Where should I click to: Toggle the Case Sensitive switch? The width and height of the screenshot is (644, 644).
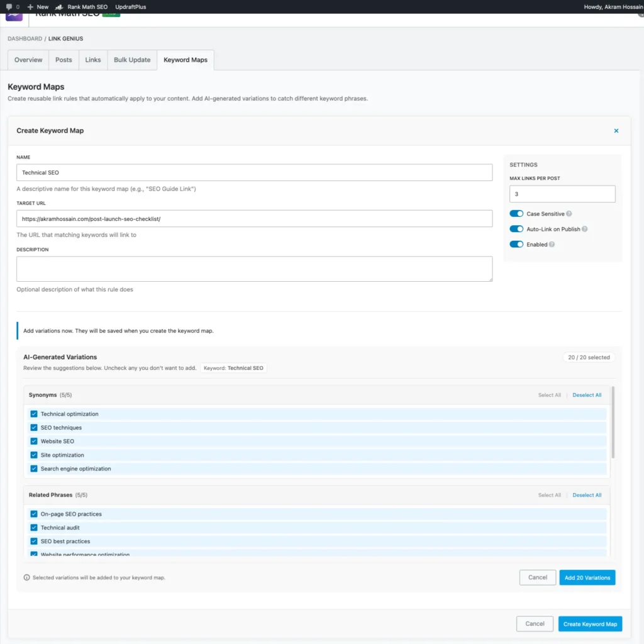(516, 214)
